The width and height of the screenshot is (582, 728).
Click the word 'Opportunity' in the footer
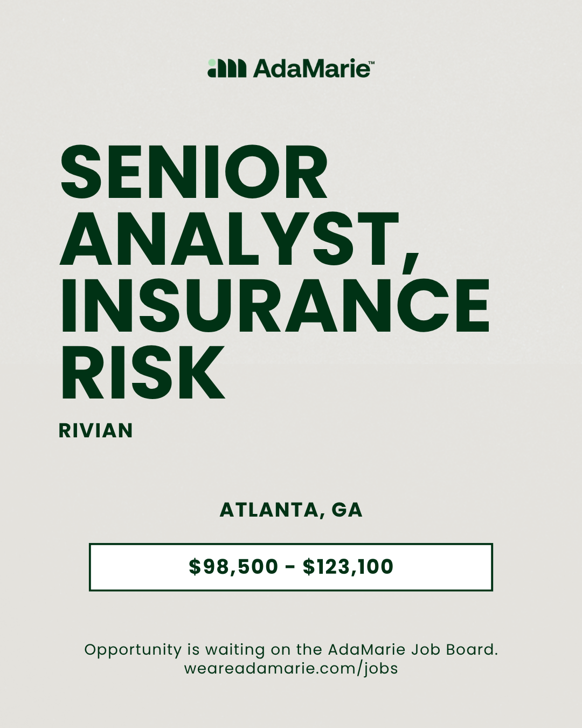(x=133, y=650)
